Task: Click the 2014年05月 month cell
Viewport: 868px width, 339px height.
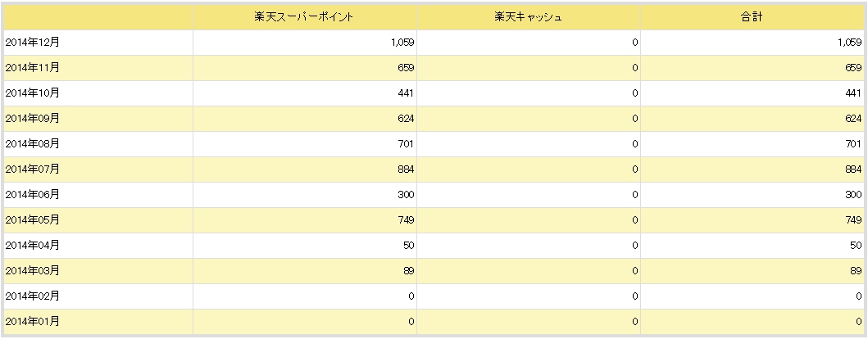Action: [x=32, y=220]
